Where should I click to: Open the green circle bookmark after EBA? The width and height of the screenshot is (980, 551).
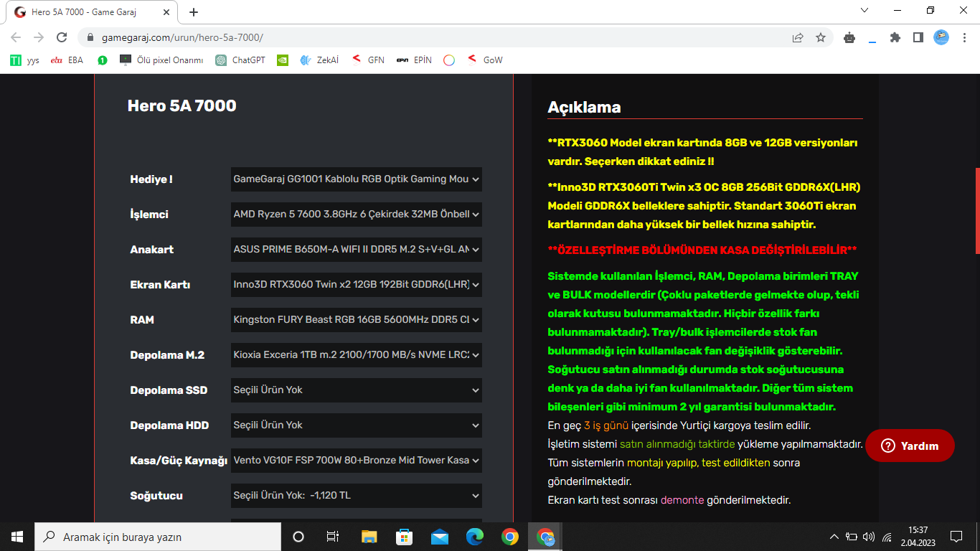coord(103,60)
